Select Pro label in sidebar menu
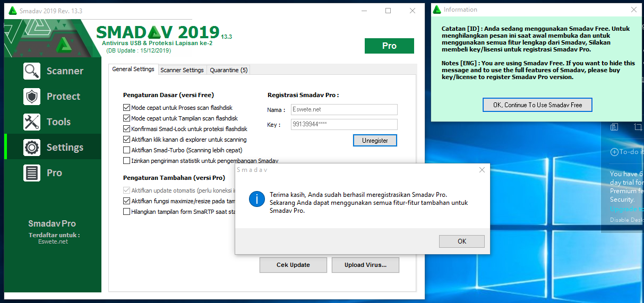Viewport: 644px width, 303px height. 54,173
